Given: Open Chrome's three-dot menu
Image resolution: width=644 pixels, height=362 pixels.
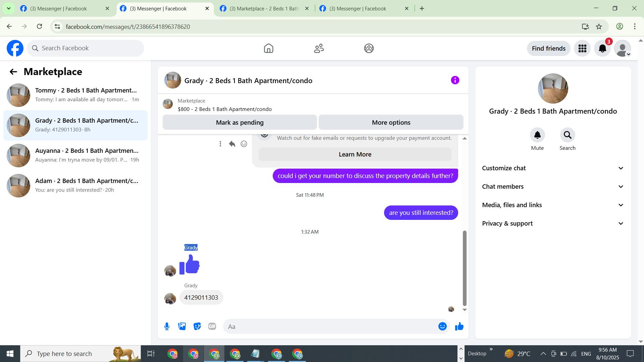Looking at the screenshot, I should 635,26.
